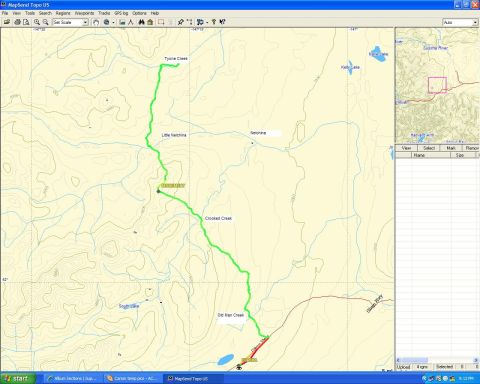Viewport: 480px width, 384px height.
Task: Select the route creation tool
Action: [x=189, y=22]
